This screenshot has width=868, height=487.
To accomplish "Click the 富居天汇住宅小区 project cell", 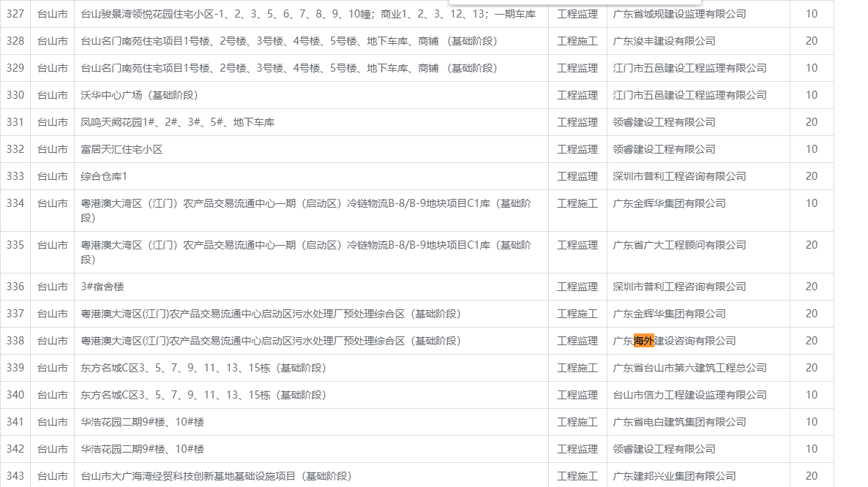I will click(x=121, y=149).
